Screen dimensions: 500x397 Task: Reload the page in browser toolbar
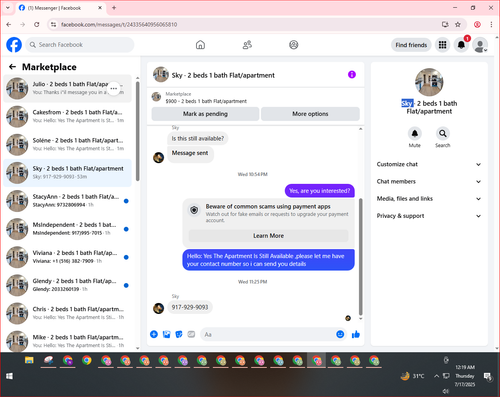pyautogui.click(x=37, y=24)
